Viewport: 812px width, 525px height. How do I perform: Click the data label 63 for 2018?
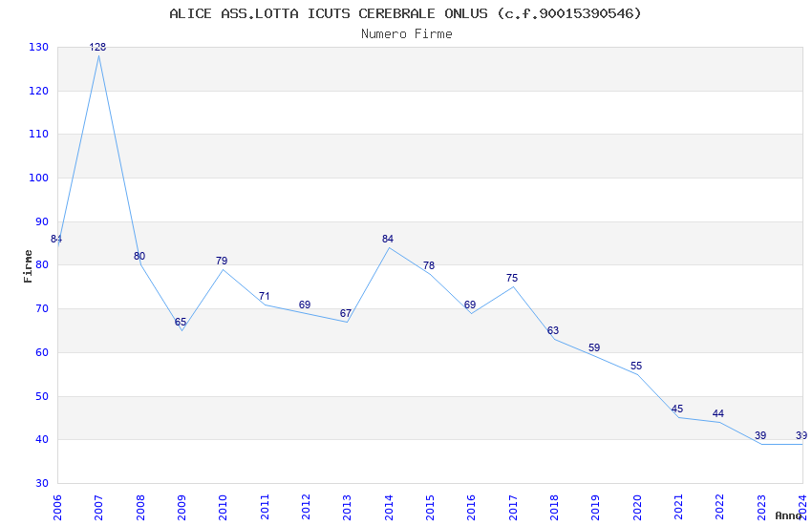pyautogui.click(x=553, y=330)
